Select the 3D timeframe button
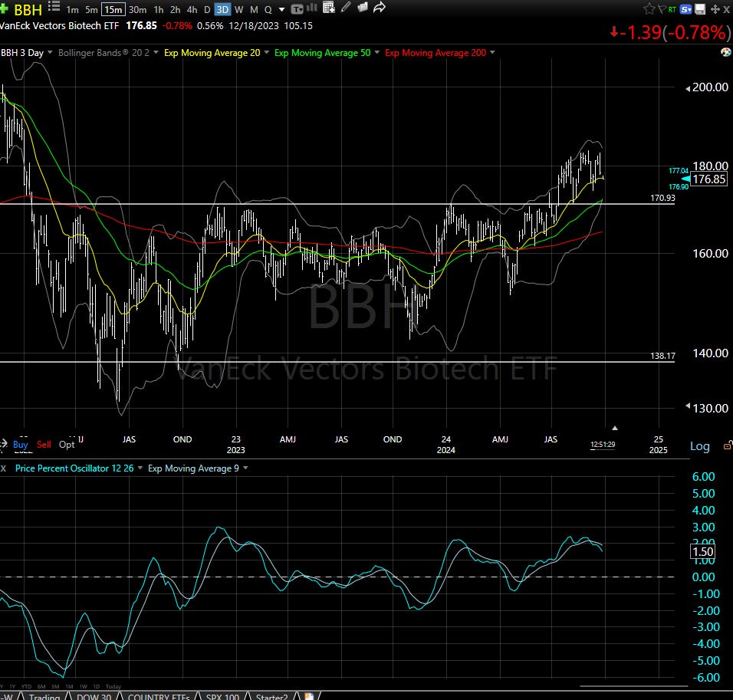 coord(222,9)
